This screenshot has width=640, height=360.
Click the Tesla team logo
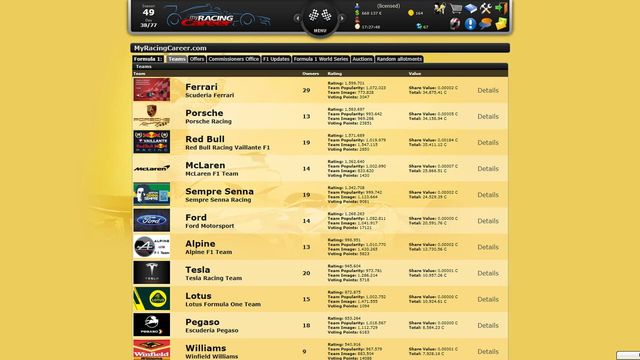(151, 273)
